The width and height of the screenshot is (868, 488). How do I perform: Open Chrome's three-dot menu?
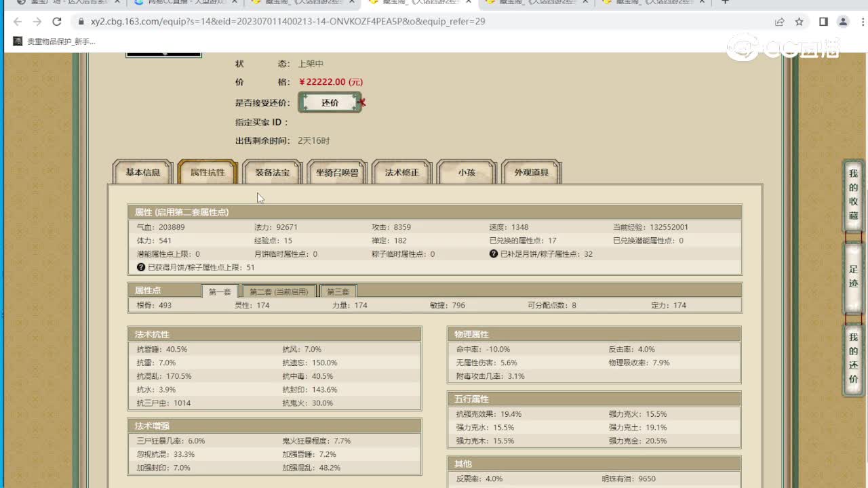861,22
